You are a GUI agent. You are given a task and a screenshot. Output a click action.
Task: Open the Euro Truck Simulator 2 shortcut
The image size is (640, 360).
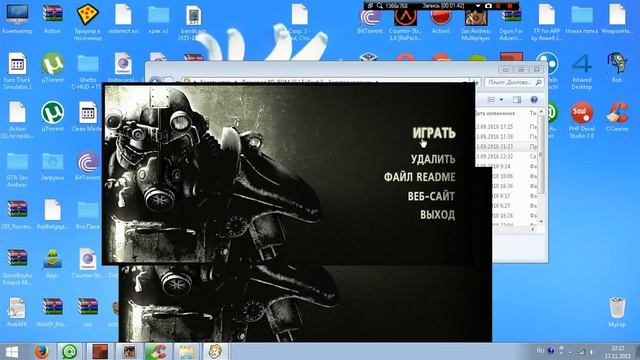(17, 71)
